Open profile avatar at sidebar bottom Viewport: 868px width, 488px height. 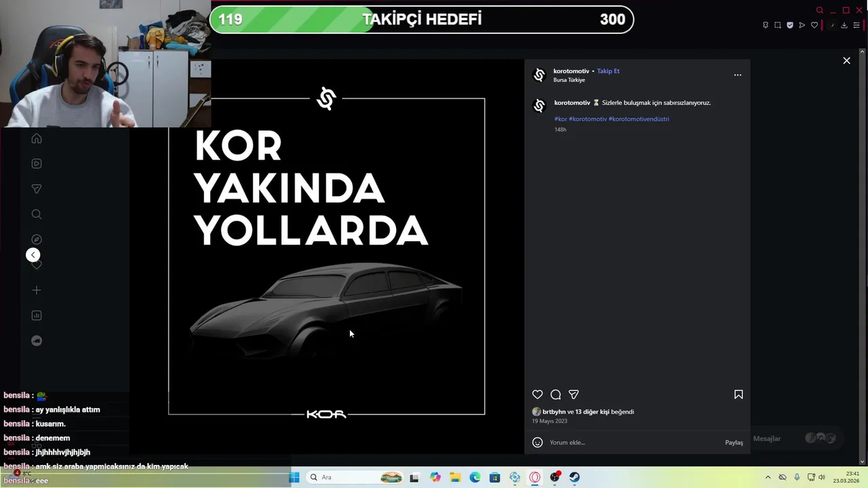(37, 341)
